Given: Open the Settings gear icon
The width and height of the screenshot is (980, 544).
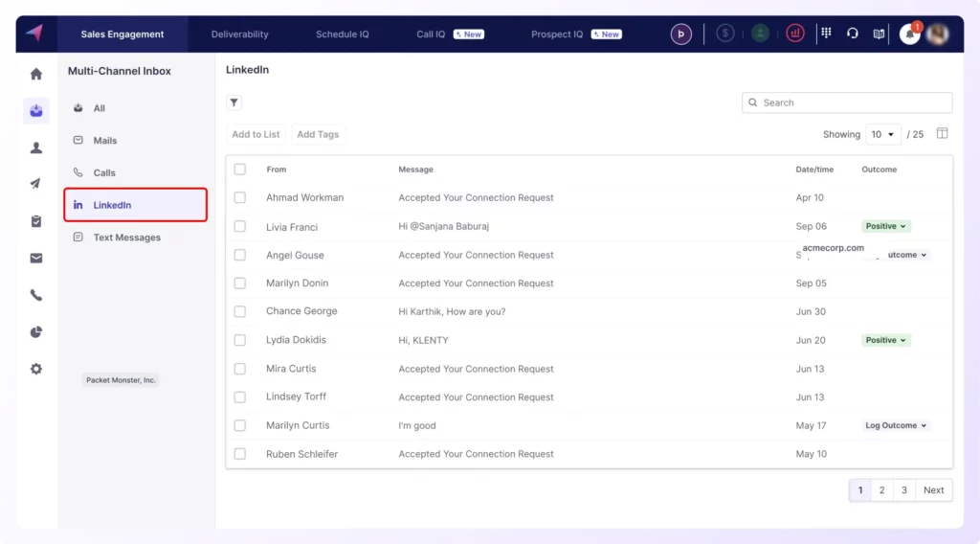Looking at the screenshot, I should [36, 369].
